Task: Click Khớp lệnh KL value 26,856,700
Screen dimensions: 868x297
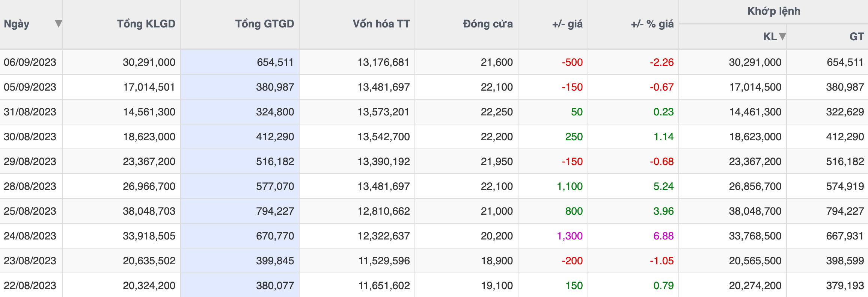Action: click(x=755, y=186)
